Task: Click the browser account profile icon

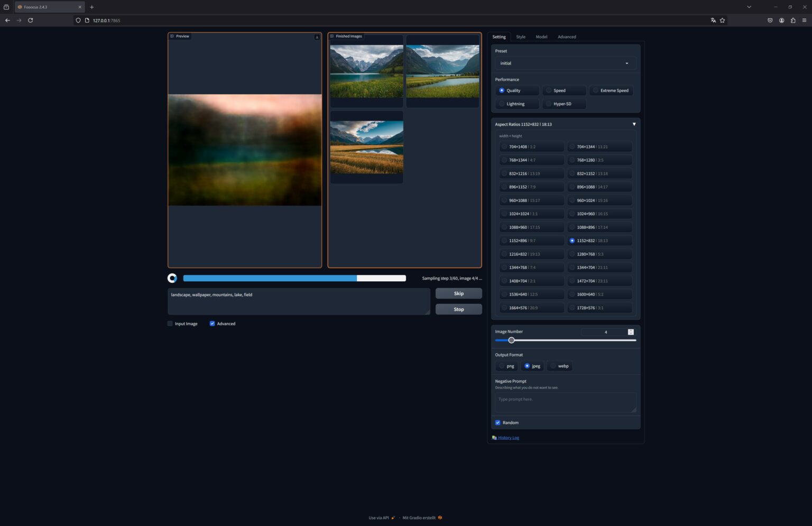Action: 781,21
